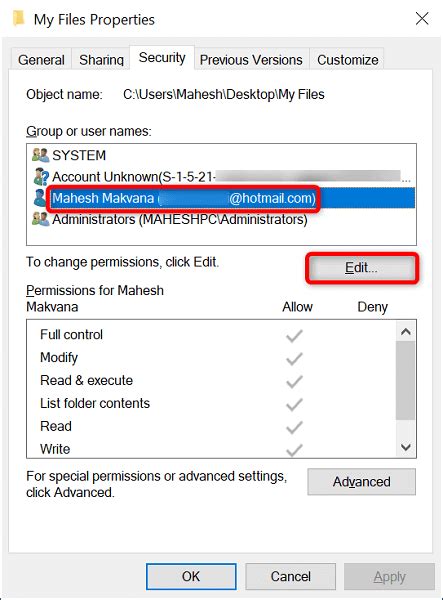This screenshot has width=443, height=600.
Task: Click the Read & execute allow checkmark
Action: (294, 382)
